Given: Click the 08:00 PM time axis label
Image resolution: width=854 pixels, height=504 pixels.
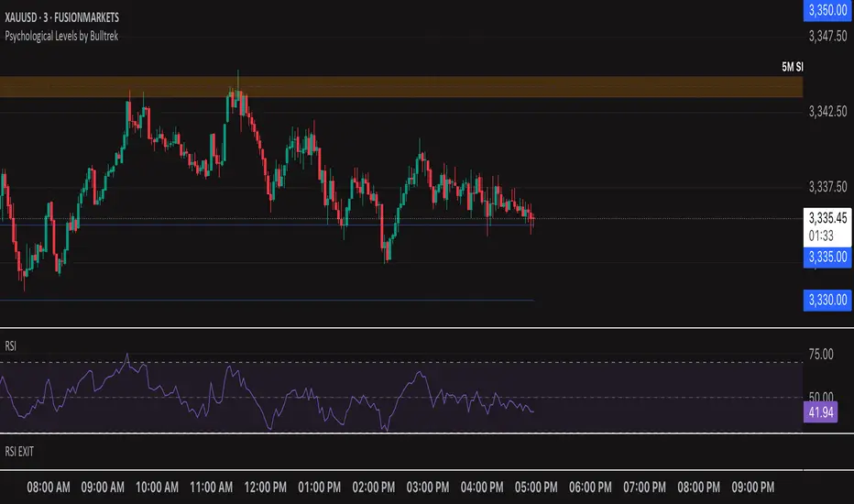Looking at the screenshot, I should tap(699, 488).
